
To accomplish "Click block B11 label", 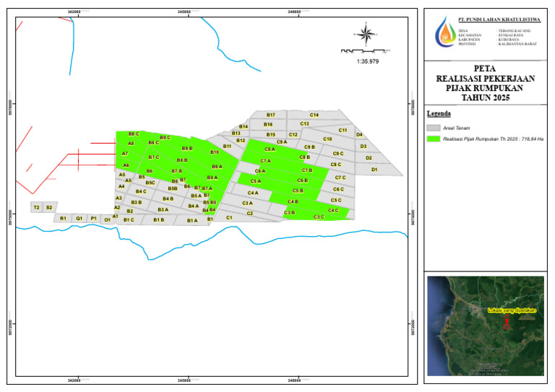I will coord(227,147).
